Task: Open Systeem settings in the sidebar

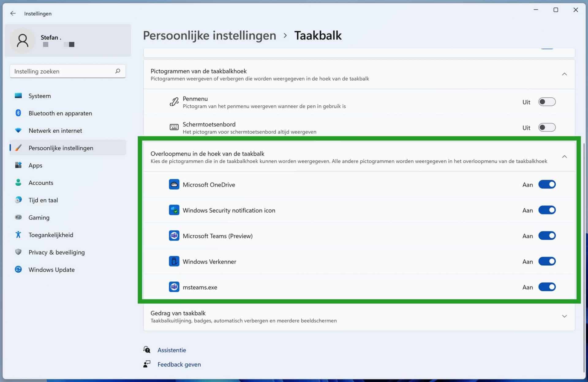Action: coord(40,96)
